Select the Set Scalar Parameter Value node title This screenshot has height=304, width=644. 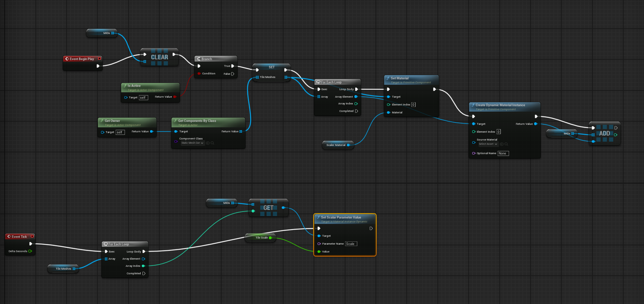click(x=341, y=217)
